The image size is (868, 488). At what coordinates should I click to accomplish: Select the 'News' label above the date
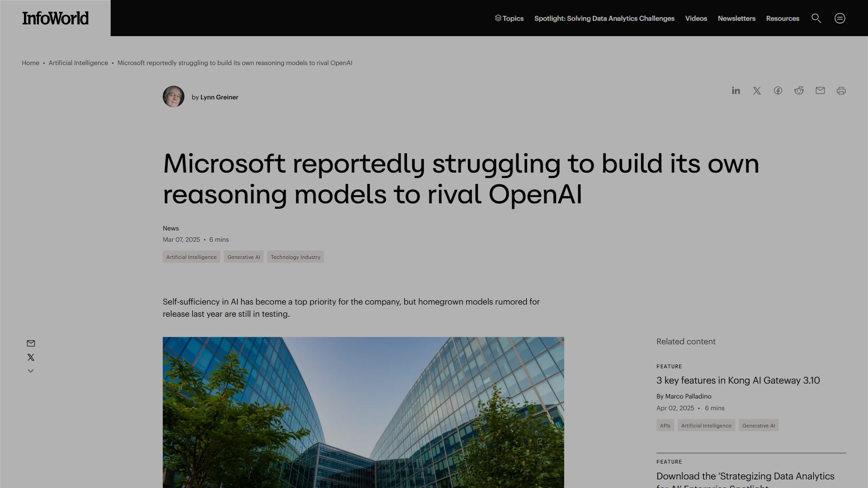(x=171, y=228)
